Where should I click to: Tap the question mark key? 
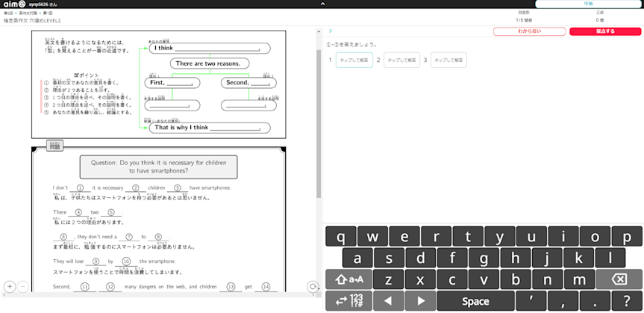[627, 301]
